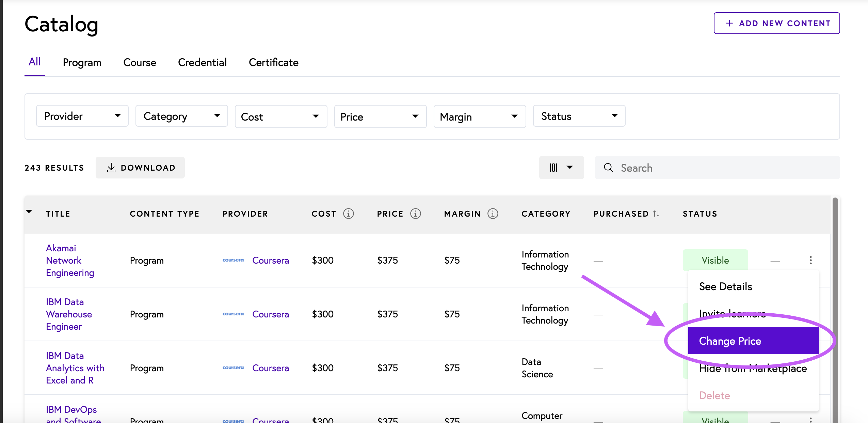Click '$300' cost in Akamai row
This screenshot has width=868, height=423.
[x=323, y=260]
